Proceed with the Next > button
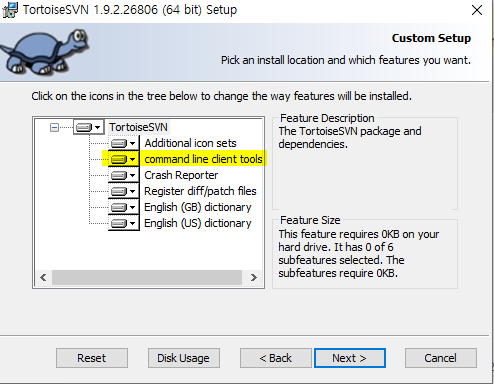This screenshot has width=494, height=384. click(x=350, y=358)
